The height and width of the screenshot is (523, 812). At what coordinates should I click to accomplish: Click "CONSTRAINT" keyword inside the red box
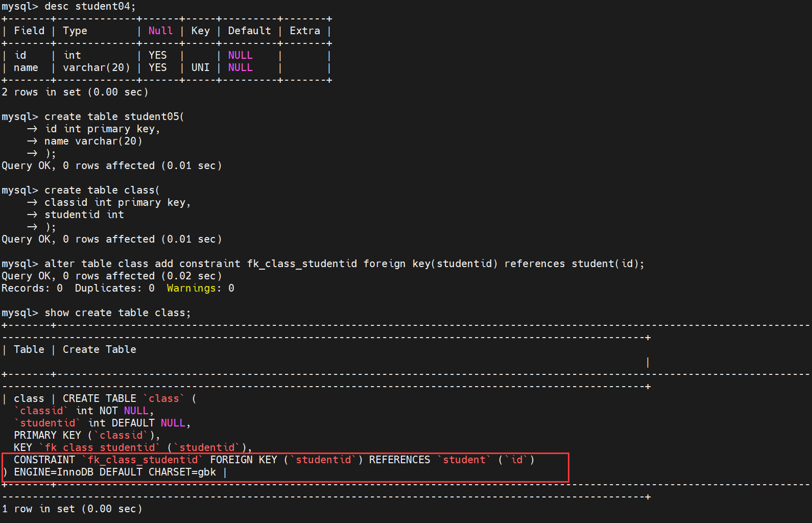click(44, 460)
